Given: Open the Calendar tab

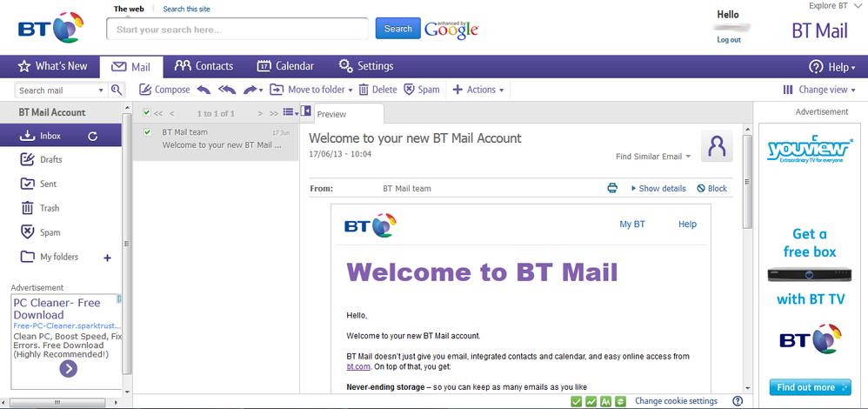Looking at the screenshot, I should coord(285,66).
